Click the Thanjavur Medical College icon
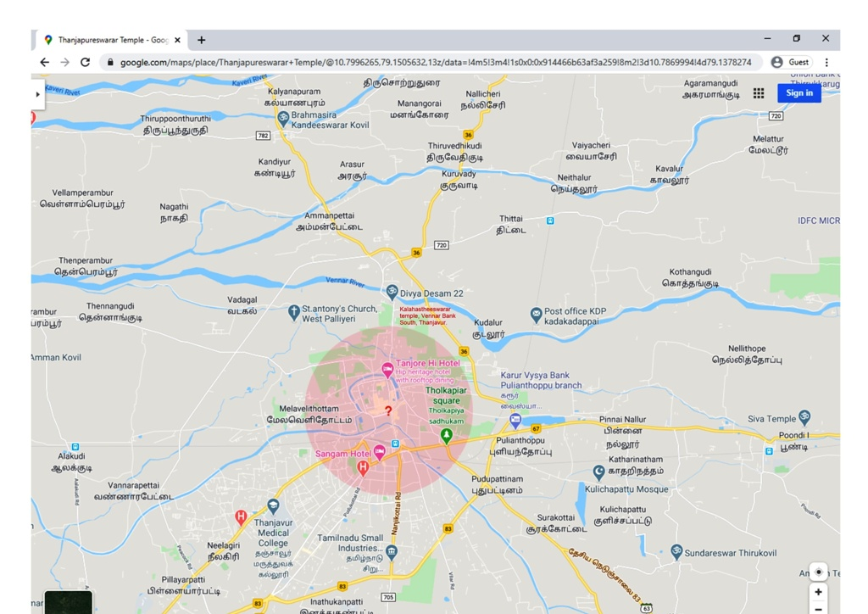 tap(273, 506)
